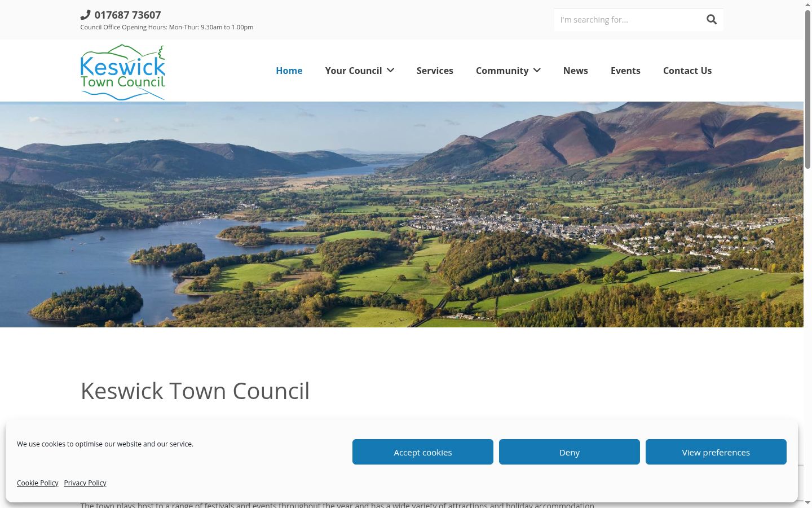812x508 pixels.
Task: Click the phone handset icon
Action: [x=85, y=15]
